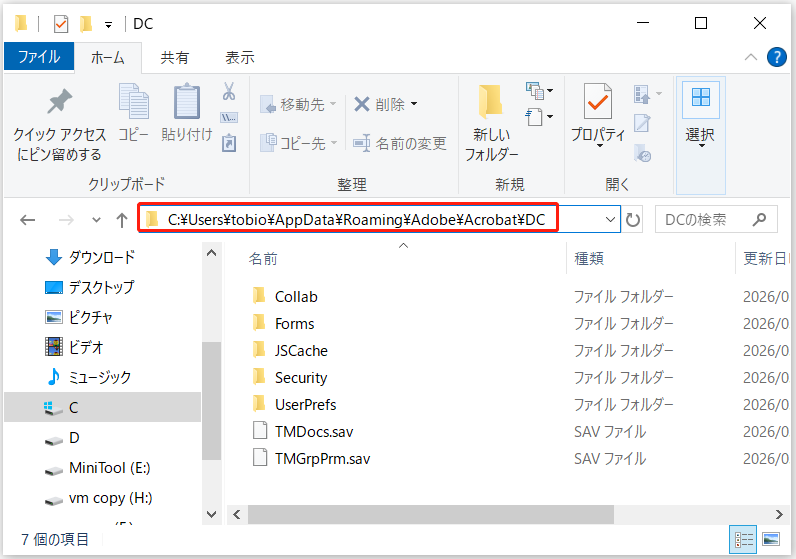Click the search magnifier icon
This screenshot has height=559, width=796.
[x=759, y=219]
